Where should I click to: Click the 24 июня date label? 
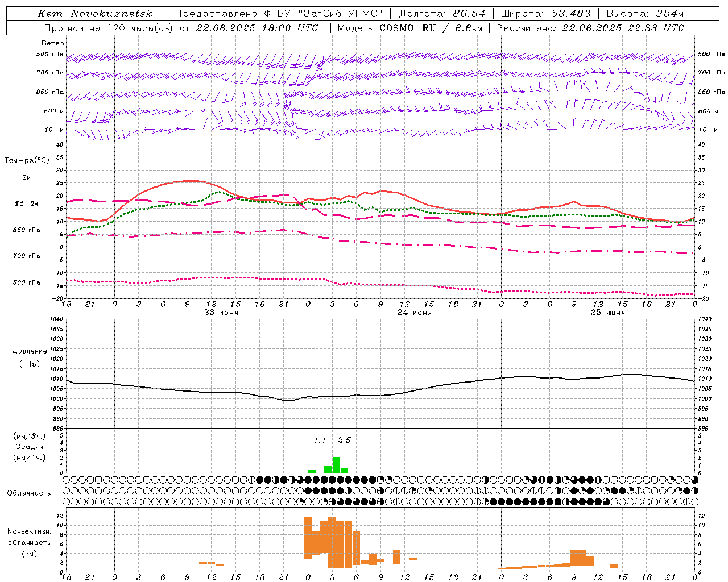coord(415,313)
